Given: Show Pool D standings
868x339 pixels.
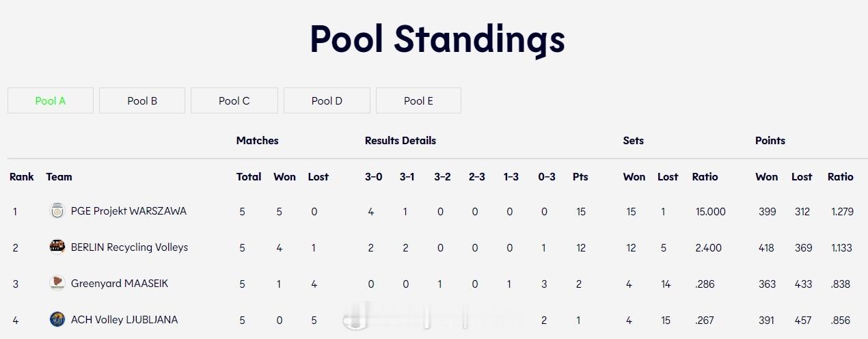Looking at the screenshot, I should click(x=327, y=100).
